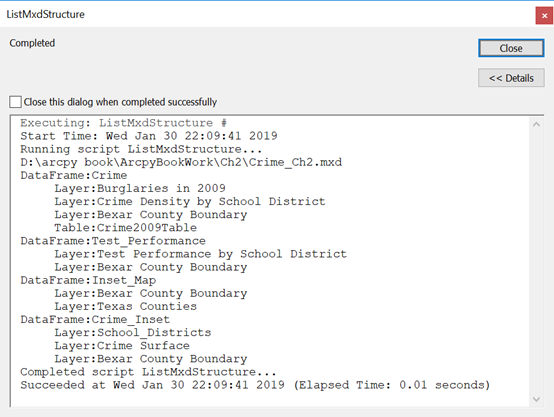This screenshot has height=417, width=554.
Task: Click 'Layer:Burglaries in 2009' line
Action: (140, 188)
